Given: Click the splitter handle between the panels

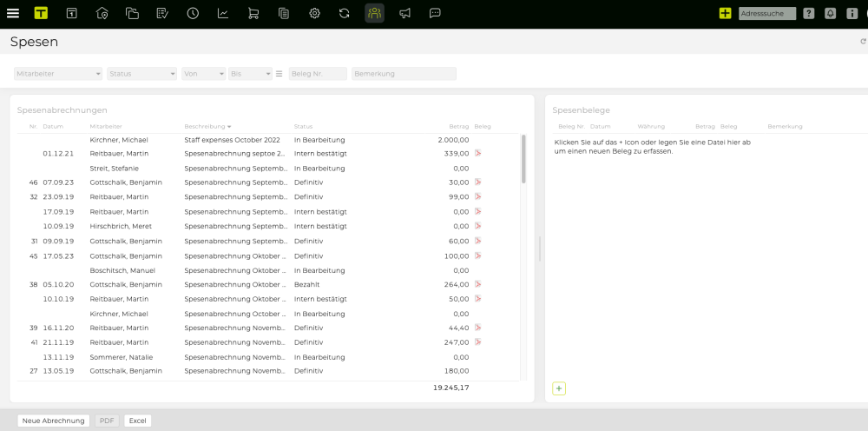Looking at the screenshot, I should 540,249.
